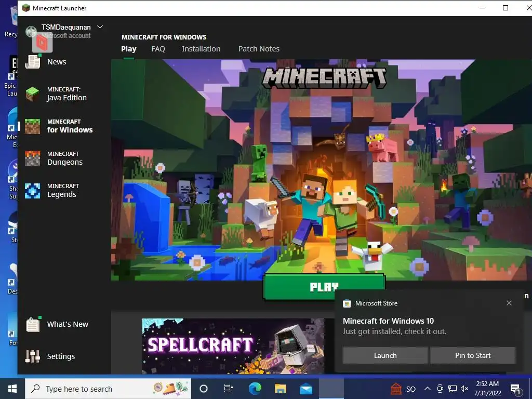Open Cortana from the taskbar circle
This screenshot has width=532, height=399.
pyautogui.click(x=203, y=389)
